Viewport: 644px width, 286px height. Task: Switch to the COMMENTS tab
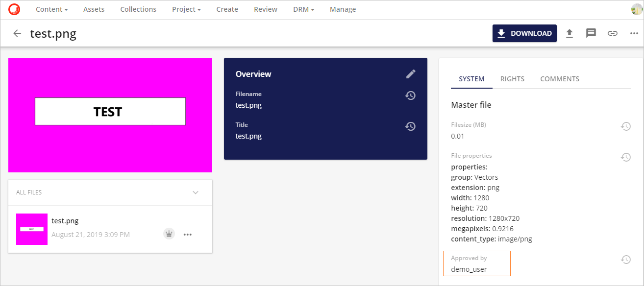point(560,79)
